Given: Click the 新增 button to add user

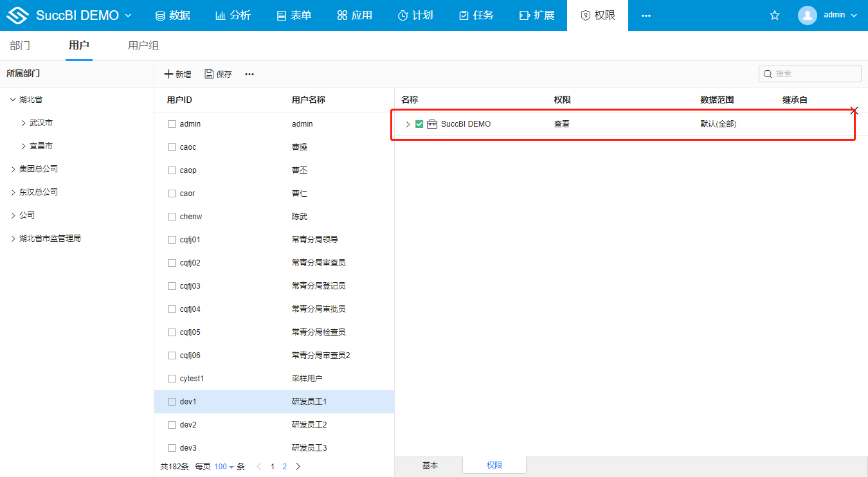Looking at the screenshot, I should click(177, 74).
